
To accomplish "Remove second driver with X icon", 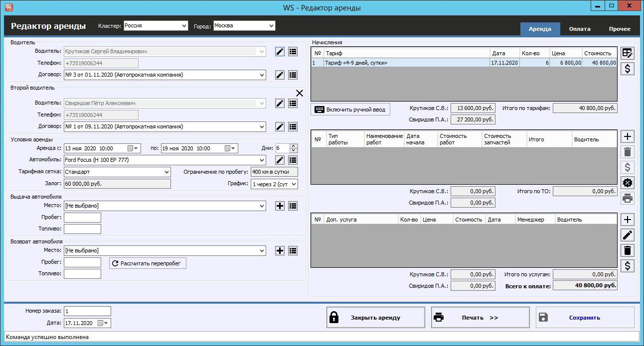I will coord(299,93).
